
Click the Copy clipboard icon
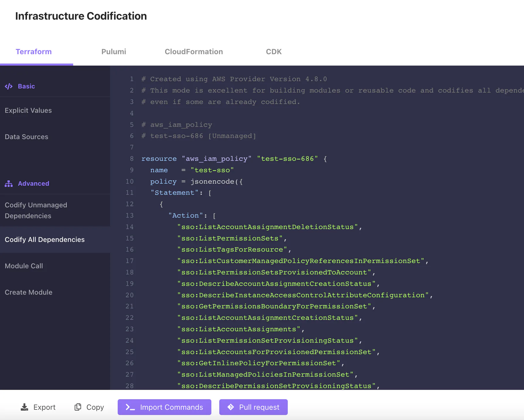[x=78, y=407]
